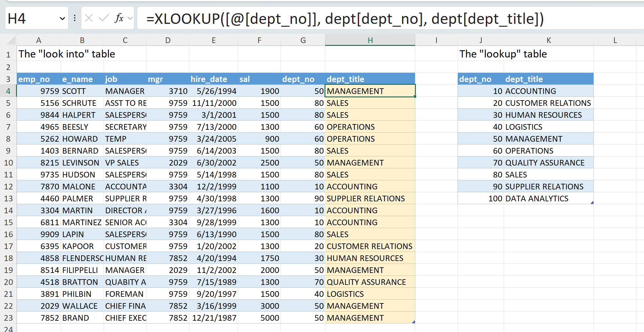Screen dimensions: 644x332
Task: Expand the dropdown chevron beside the fx icon
Action: 130,18
